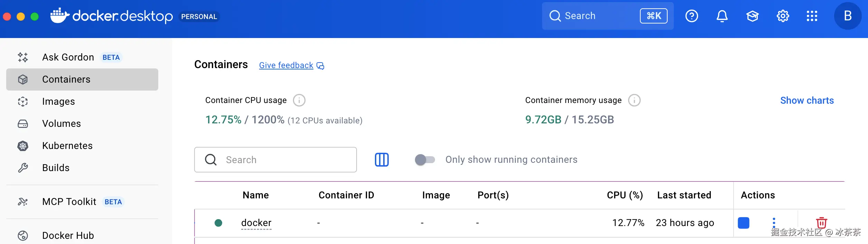Open the apps grid menu icon

pyautogui.click(x=812, y=16)
